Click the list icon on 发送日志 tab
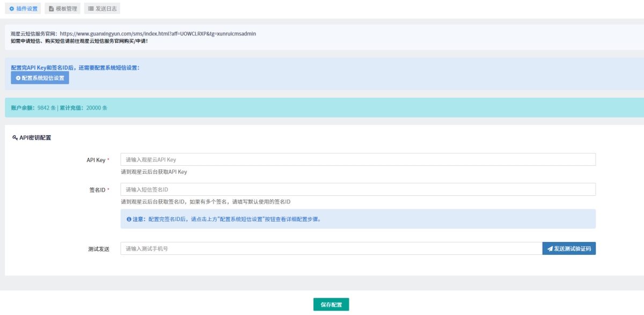 (x=91, y=9)
